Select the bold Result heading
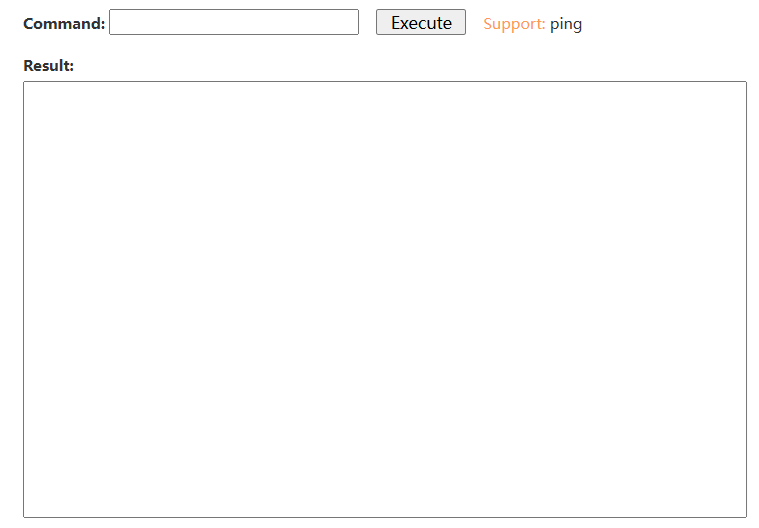 click(x=48, y=66)
